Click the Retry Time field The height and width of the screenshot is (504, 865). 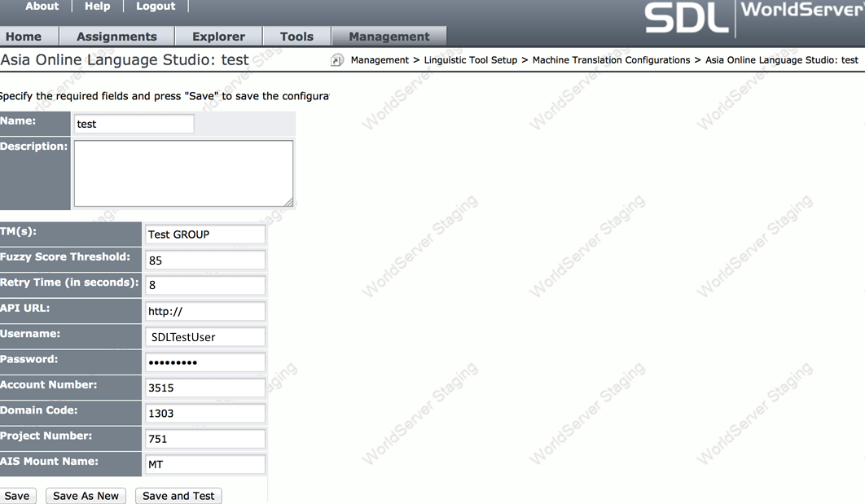pyautogui.click(x=205, y=285)
